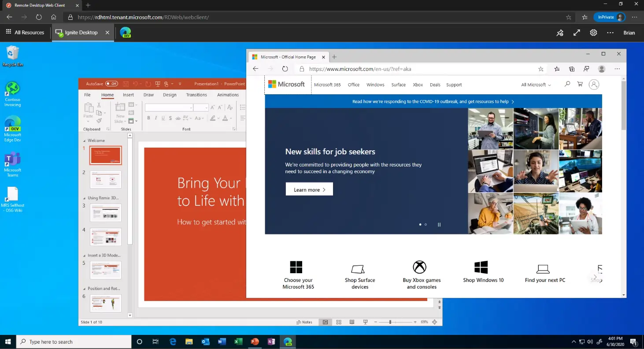Refresh the Microsoft home page

(285, 69)
